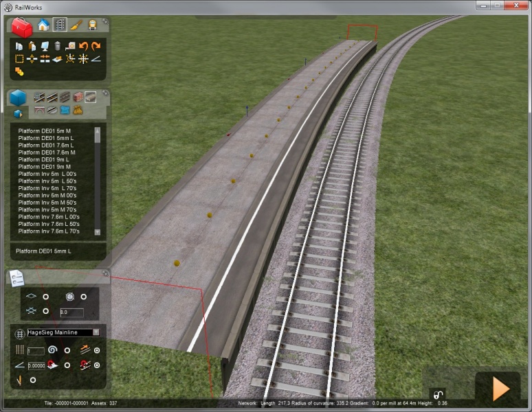Click the Copy documents icon

click(19, 46)
